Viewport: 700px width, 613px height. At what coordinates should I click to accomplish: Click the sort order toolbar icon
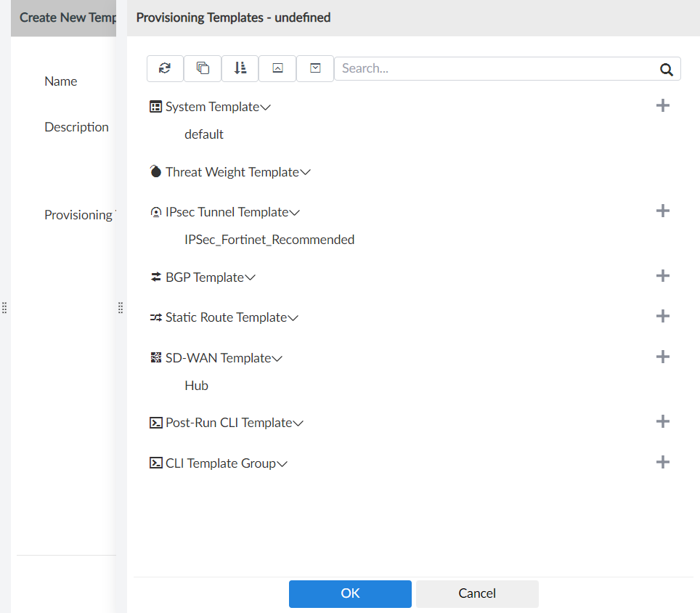pos(240,68)
